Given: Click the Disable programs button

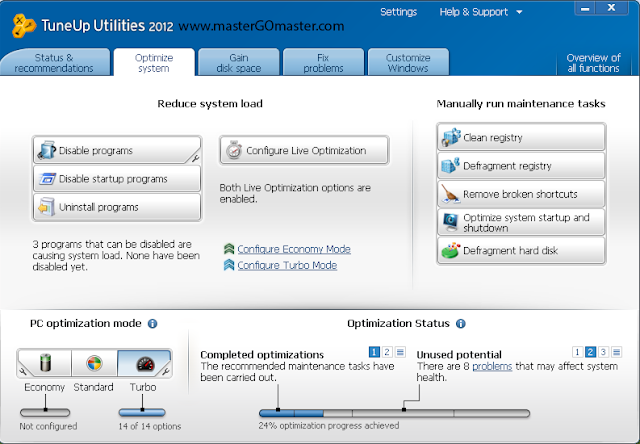Looking at the screenshot, I should pyautogui.click(x=117, y=150).
